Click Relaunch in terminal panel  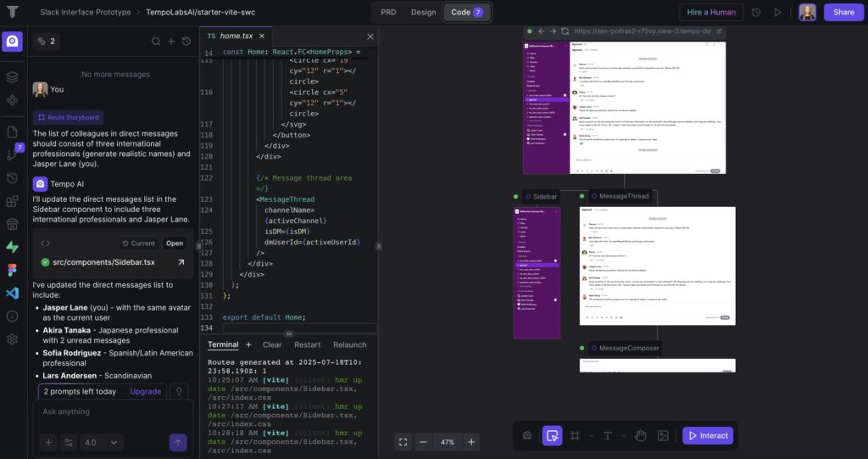(350, 344)
